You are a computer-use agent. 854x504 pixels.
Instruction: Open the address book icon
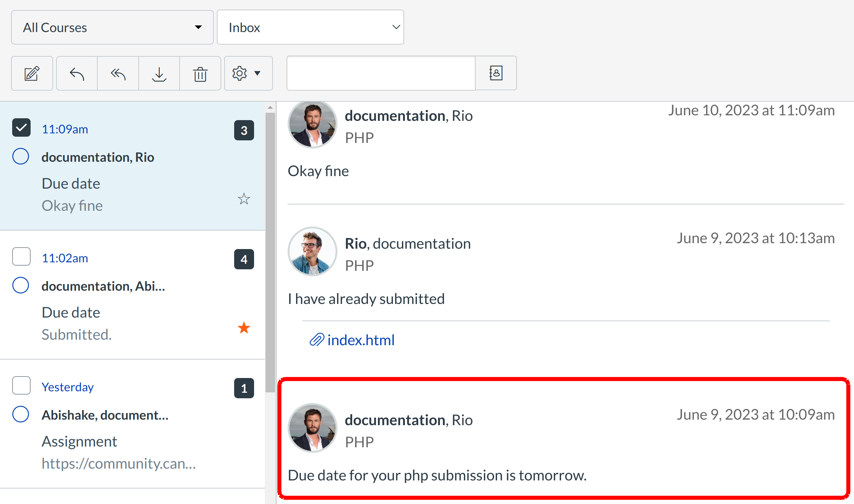pos(496,73)
